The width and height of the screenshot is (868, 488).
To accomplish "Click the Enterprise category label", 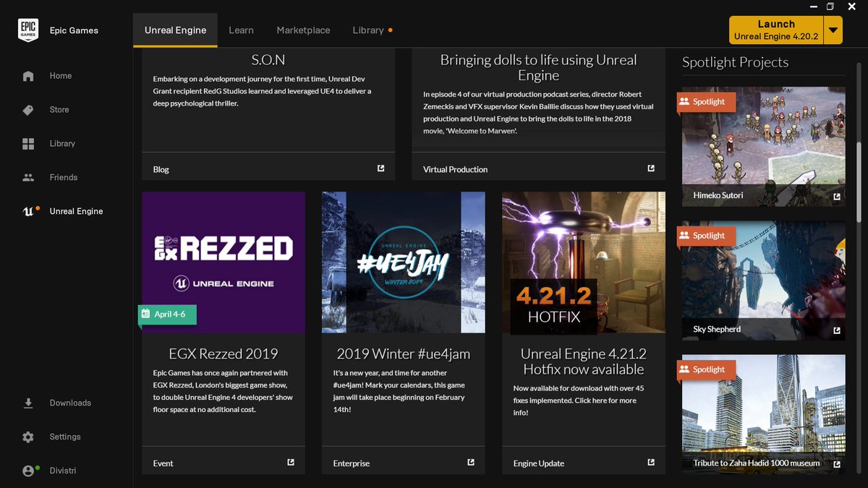I will coord(352,463).
